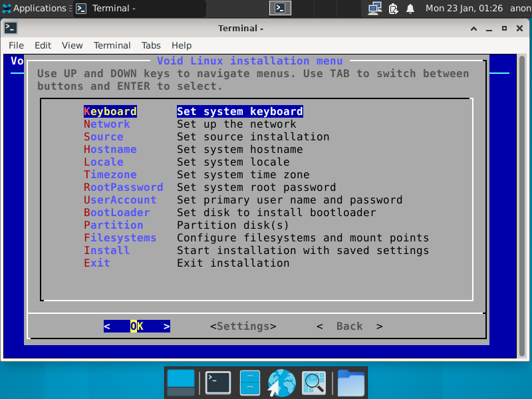Open the clipboard manager tray icon
Image resolution: width=532 pixels, height=399 pixels.
coord(393,8)
